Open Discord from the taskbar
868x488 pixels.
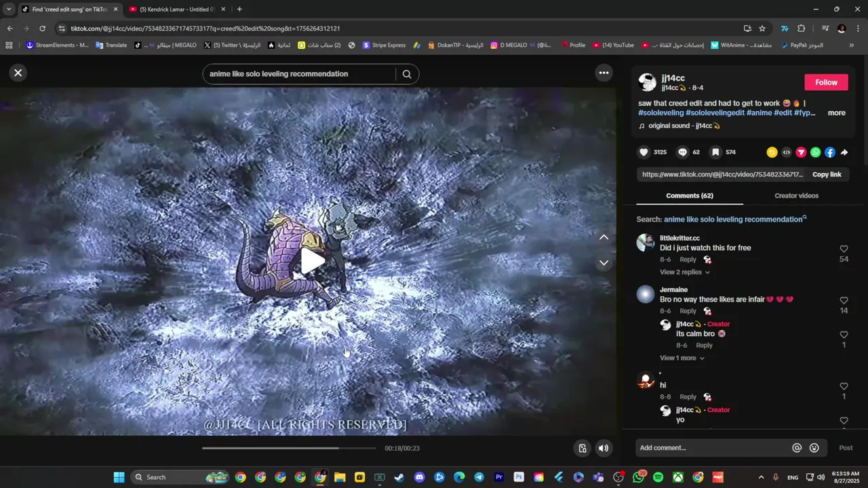click(419, 477)
